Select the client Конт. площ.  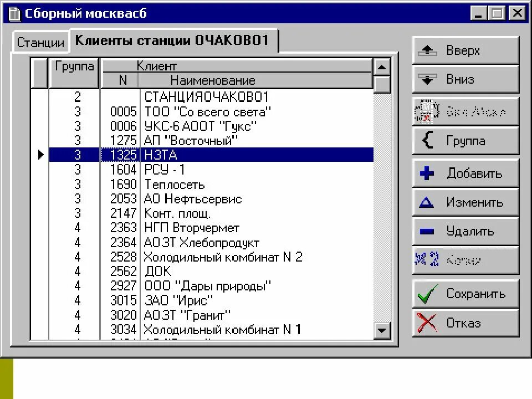[x=177, y=213]
